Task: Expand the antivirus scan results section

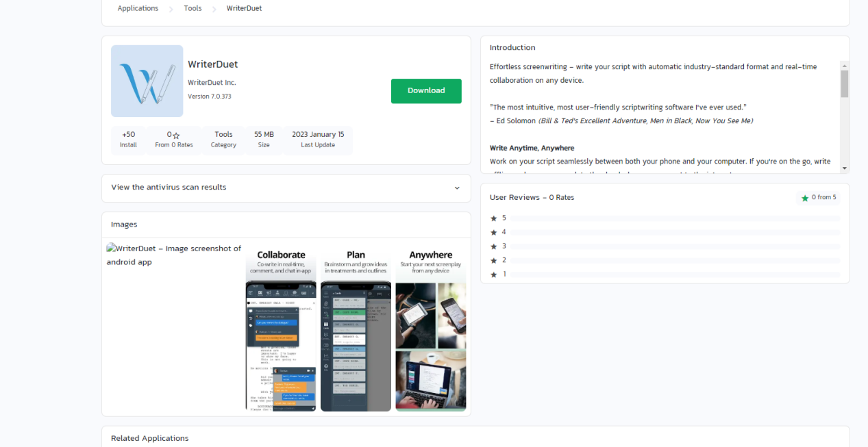Action: pos(286,188)
